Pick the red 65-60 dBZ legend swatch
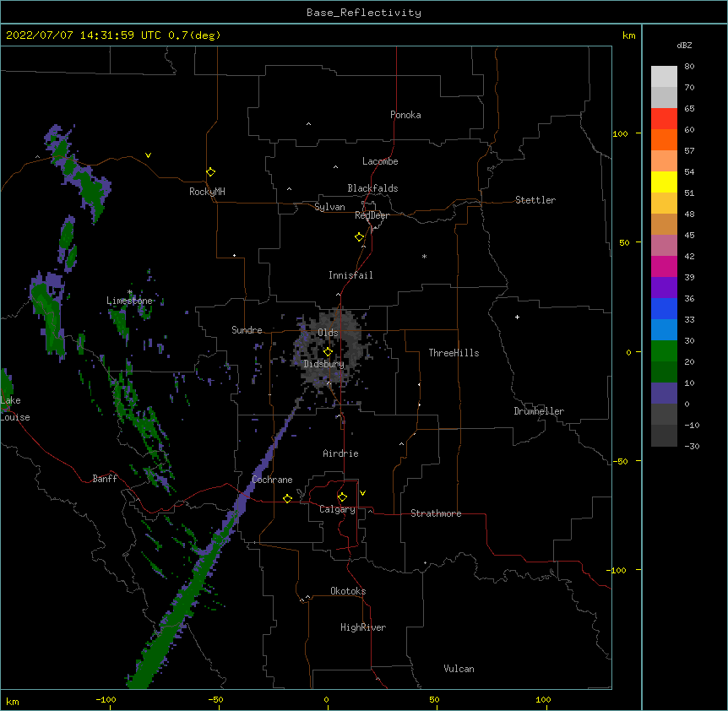The width and height of the screenshot is (728, 711). (x=664, y=118)
